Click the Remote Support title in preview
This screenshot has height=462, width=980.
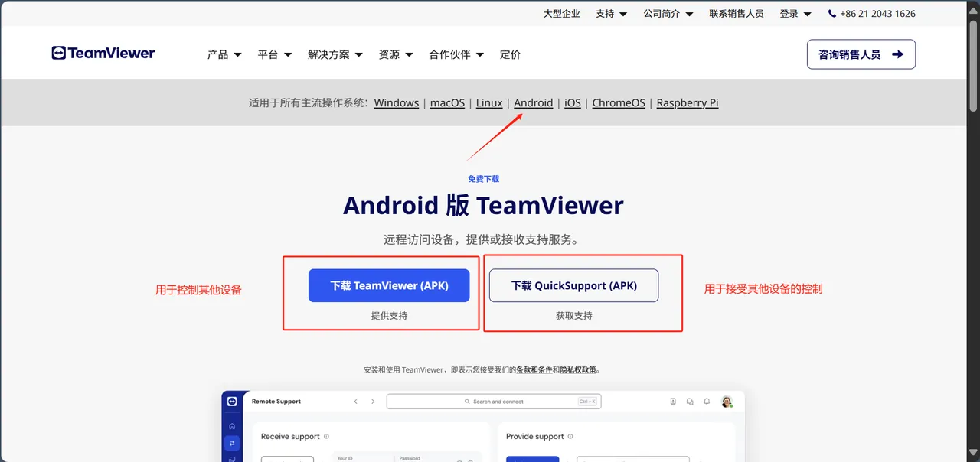[x=276, y=402]
